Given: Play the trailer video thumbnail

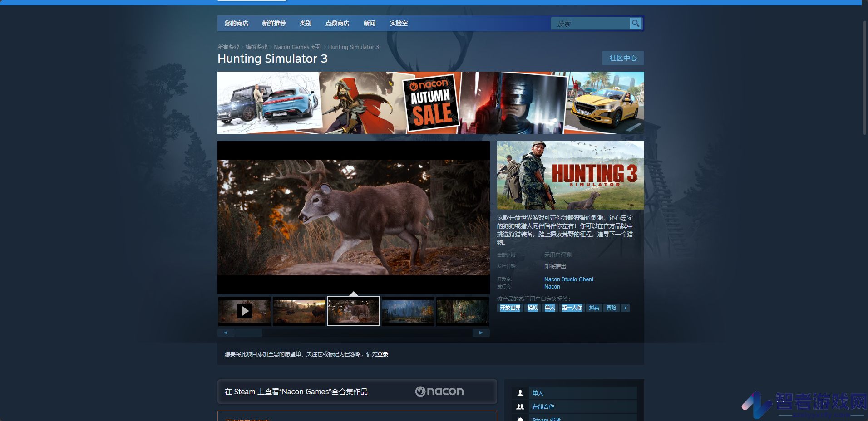Looking at the screenshot, I should pyautogui.click(x=245, y=311).
